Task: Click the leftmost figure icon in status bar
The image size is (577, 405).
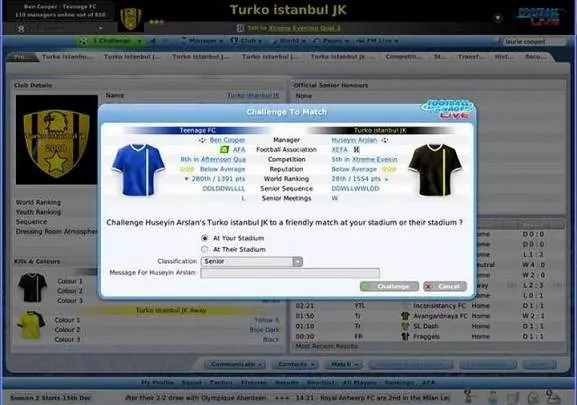Action: click(468, 397)
